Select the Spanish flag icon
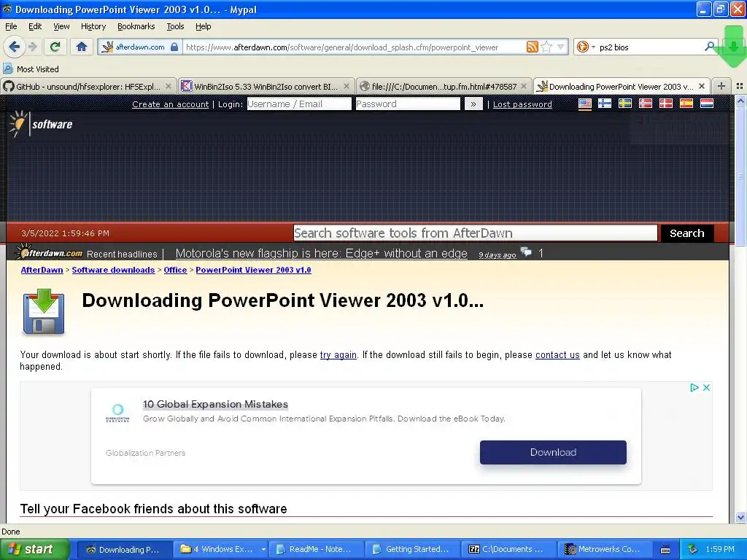 [x=686, y=104]
